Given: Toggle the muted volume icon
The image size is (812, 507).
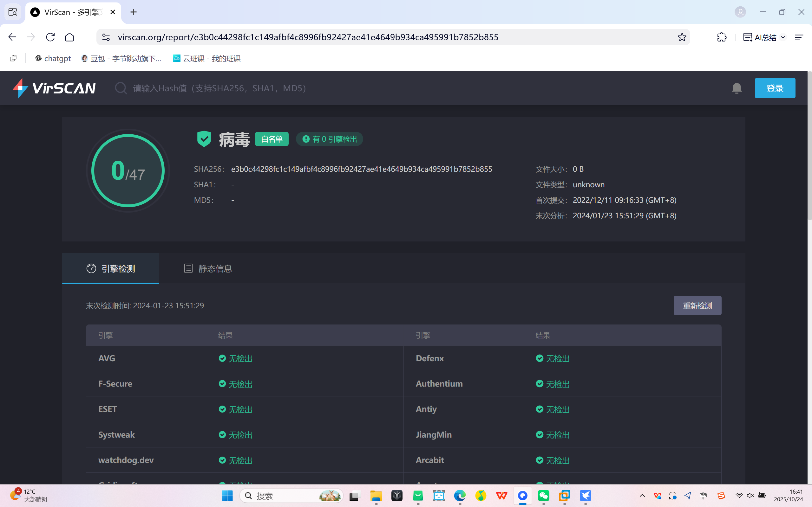Looking at the screenshot, I should [750, 496].
